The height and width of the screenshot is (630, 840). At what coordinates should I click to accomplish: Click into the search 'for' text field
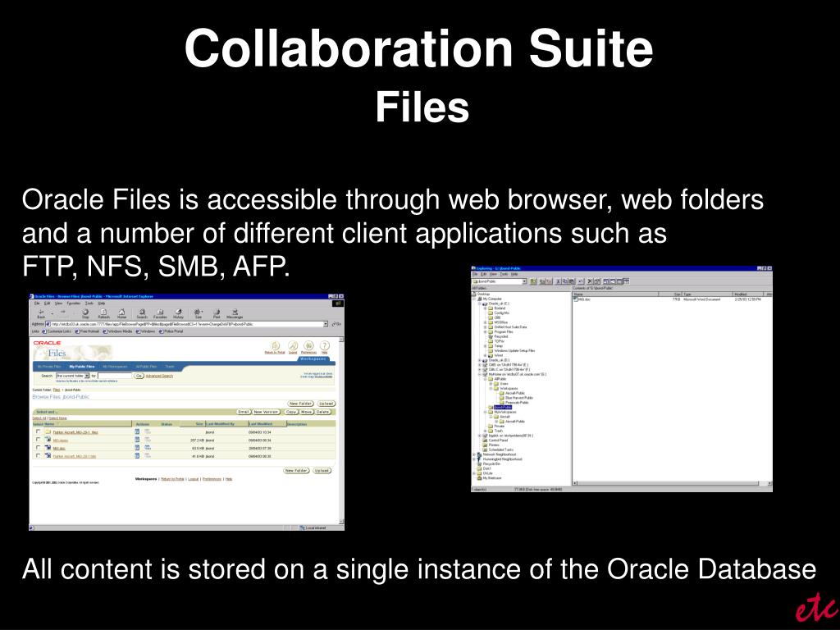(x=115, y=376)
